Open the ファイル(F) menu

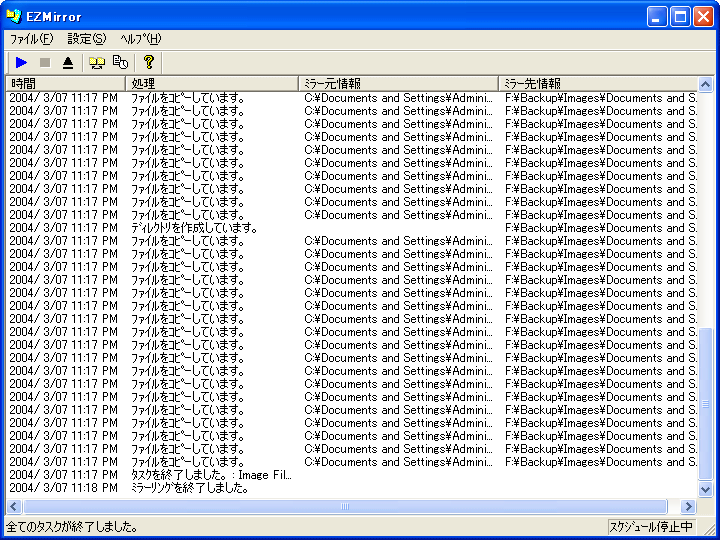(x=31, y=39)
